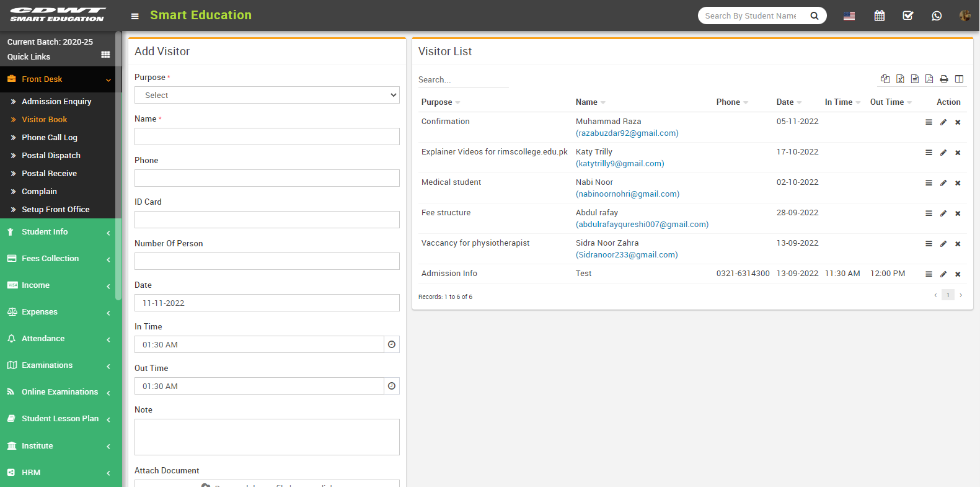Go to page 1 of visitor list
The height and width of the screenshot is (487, 980).
(x=948, y=295)
